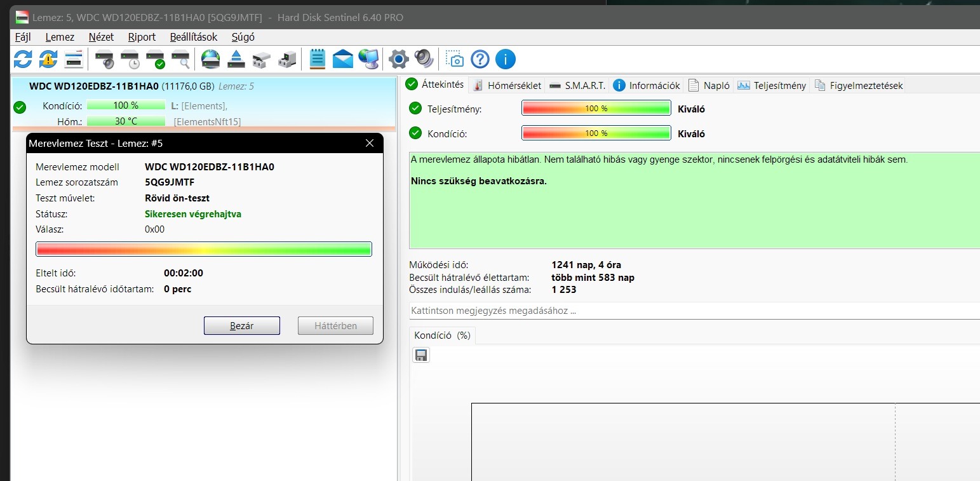Click the open drive tray toolbar icon

pyautogui.click(x=261, y=59)
